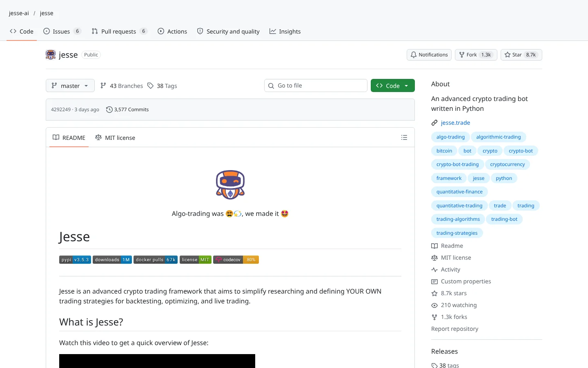Select the README tab
The height and width of the screenshot is (368, 588).
[x=69, y=138]
